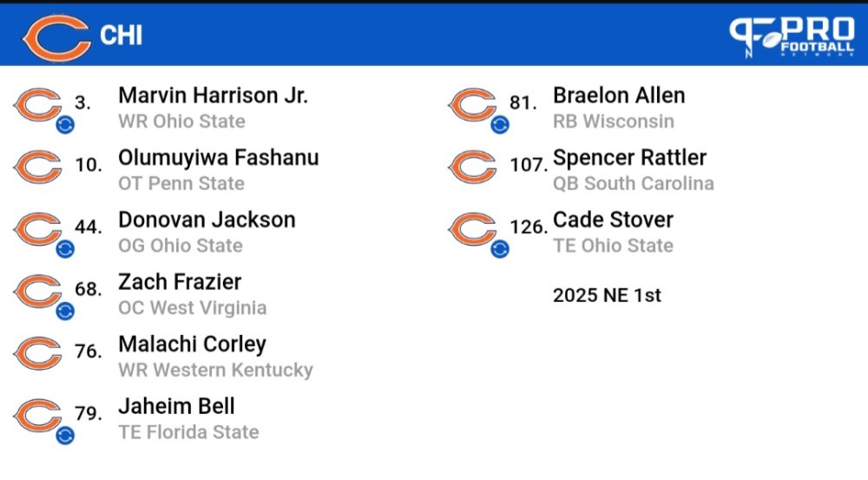Click the Pro Football Network logo

pos(792,36)
